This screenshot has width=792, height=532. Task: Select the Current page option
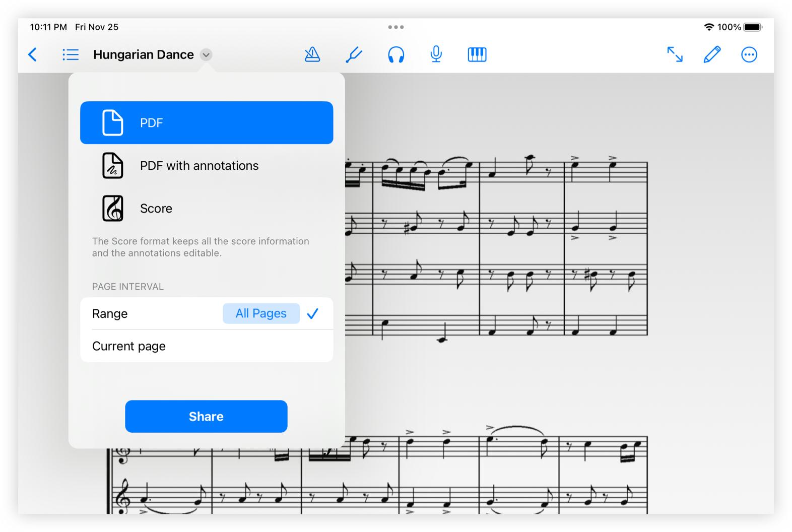click(x=207, y=346)
